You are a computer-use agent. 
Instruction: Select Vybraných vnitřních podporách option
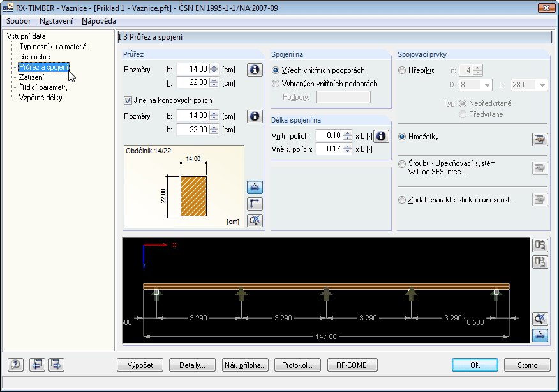coord(275,84)
